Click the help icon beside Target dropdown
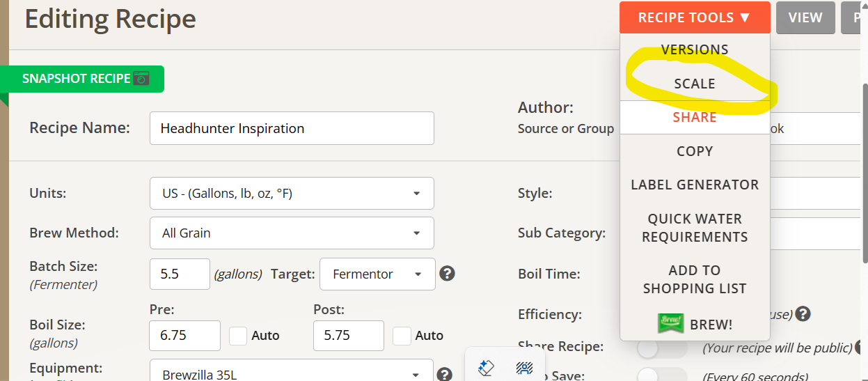The width and height of the screenshot is (868, 381). 448,274
